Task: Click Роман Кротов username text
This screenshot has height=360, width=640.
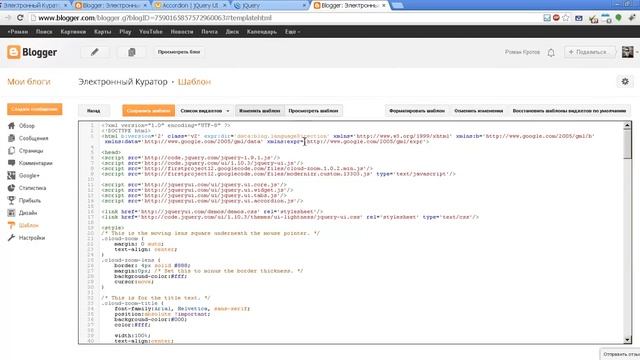Action: point(522,52)
